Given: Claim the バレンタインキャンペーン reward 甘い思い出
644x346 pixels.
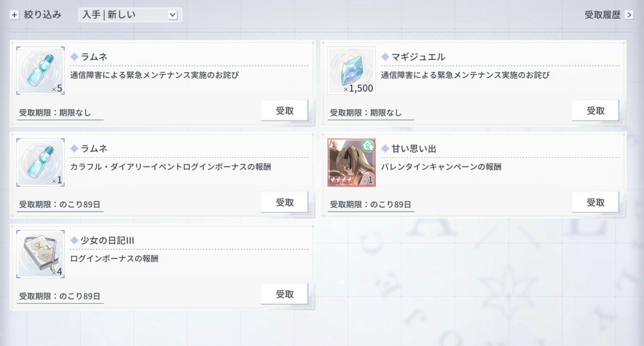Looking at the screenshot, I should 595,202.
